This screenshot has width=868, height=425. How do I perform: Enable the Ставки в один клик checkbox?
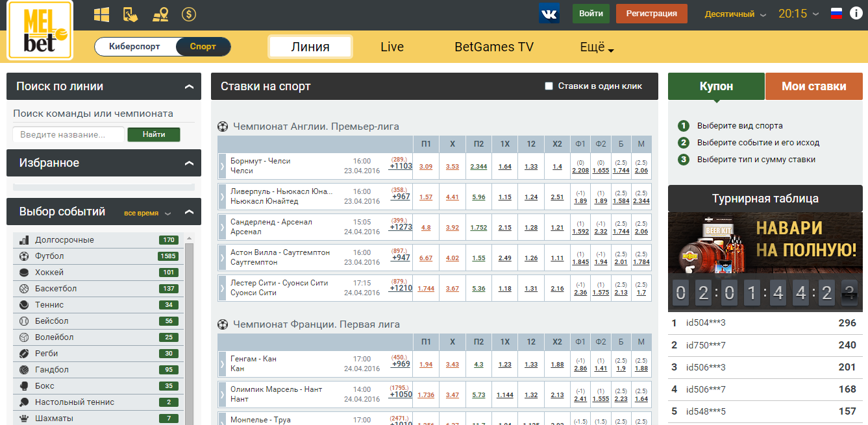pyautogui.click(x=549, y=86)
